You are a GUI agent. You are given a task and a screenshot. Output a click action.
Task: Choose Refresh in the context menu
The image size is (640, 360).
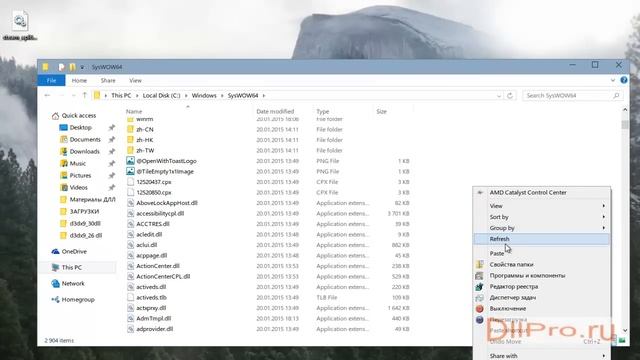click(x=542, y=239)
